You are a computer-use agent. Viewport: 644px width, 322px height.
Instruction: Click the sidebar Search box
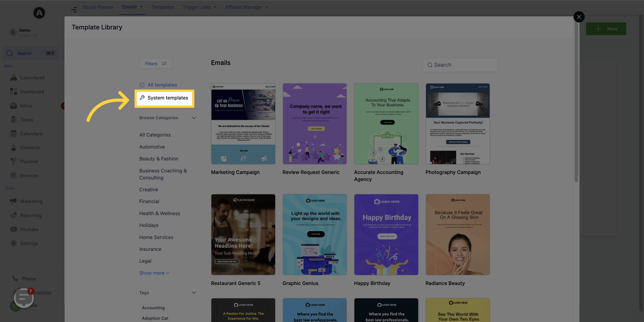(31, 53)
